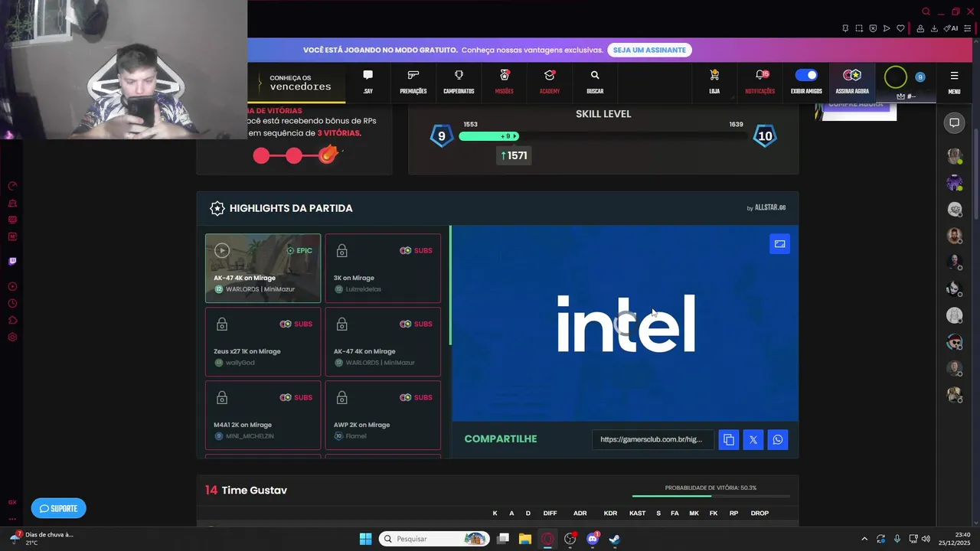Open Buscar search in navbar
Image resolution: width=980 pixels, height=551 pixels.
[595, 82]
